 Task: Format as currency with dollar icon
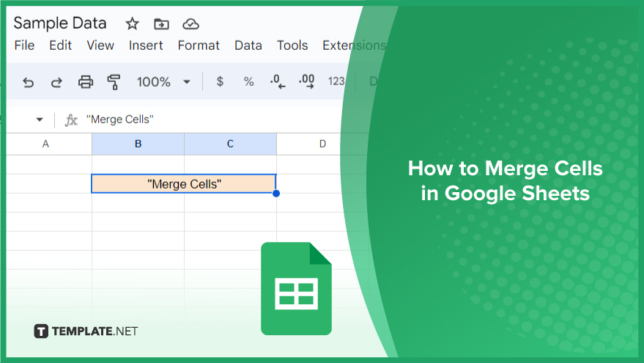220,81
